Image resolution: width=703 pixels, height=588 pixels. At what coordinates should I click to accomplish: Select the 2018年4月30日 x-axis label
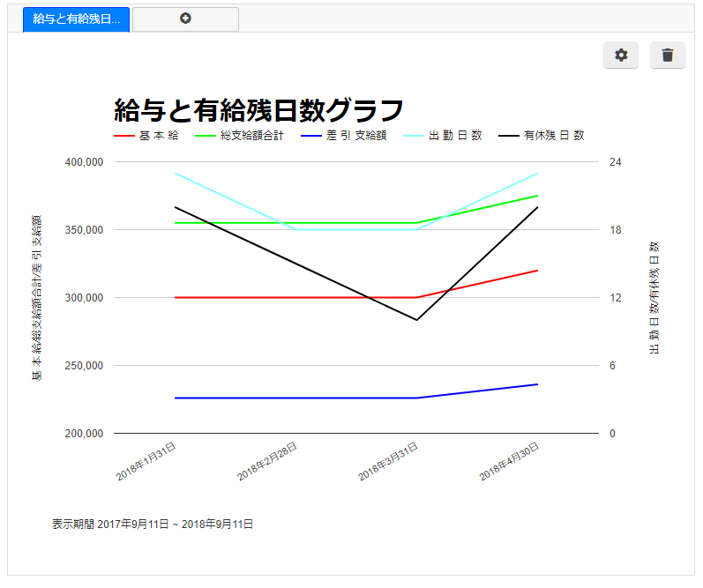tap(510, 462)
